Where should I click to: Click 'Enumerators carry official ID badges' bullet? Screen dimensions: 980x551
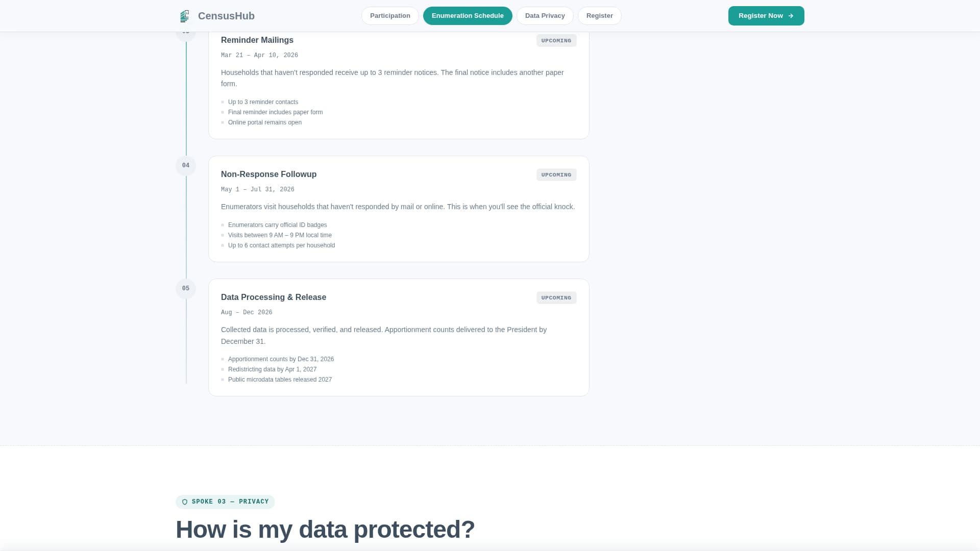pos(277,225)
